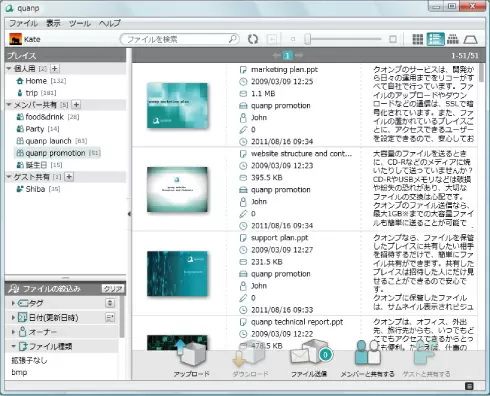Switch to detailed list view
Screen dimensions: 490x396
click(436, 39)
